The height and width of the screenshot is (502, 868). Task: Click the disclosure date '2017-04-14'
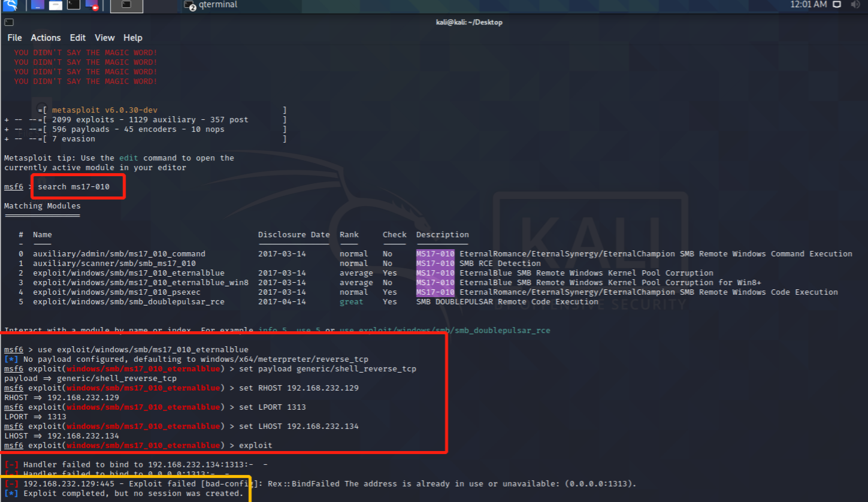[282, 302]
